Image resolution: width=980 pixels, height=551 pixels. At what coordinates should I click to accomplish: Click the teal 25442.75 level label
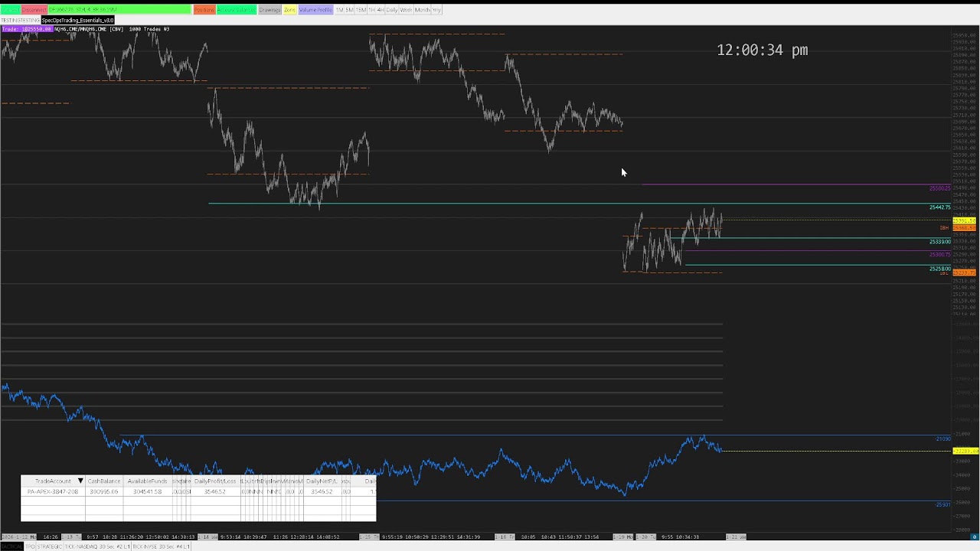939,207
